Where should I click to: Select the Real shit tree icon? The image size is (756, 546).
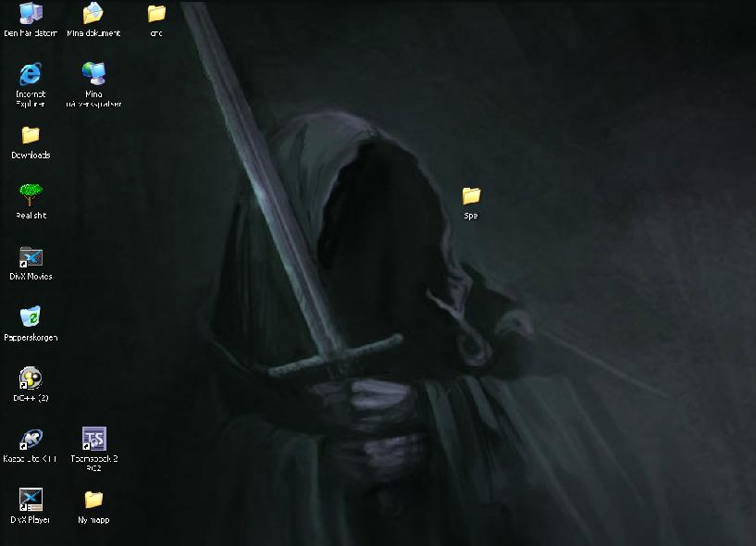tap(31, 195)
